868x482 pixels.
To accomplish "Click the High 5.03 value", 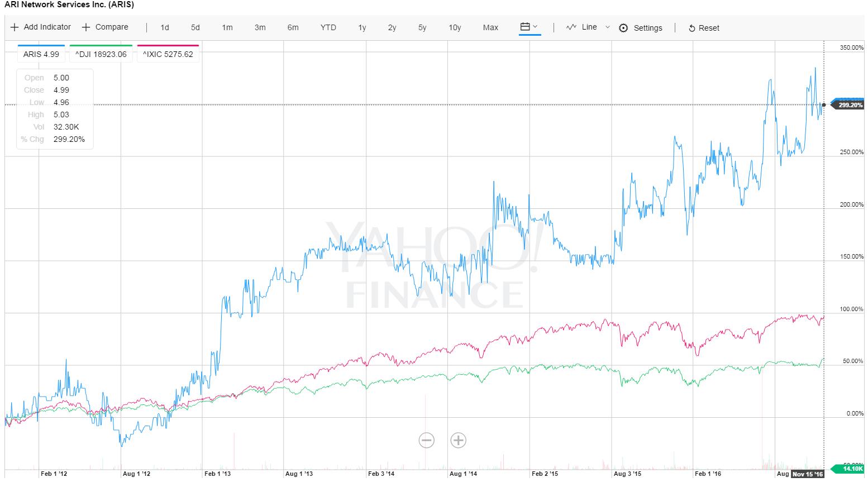I will (x=61, y=114).
